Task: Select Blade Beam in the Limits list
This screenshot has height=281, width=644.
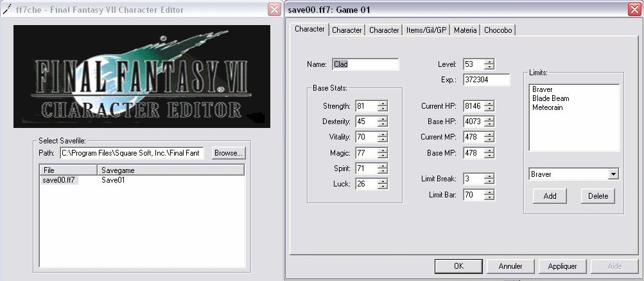Action: 551,98
